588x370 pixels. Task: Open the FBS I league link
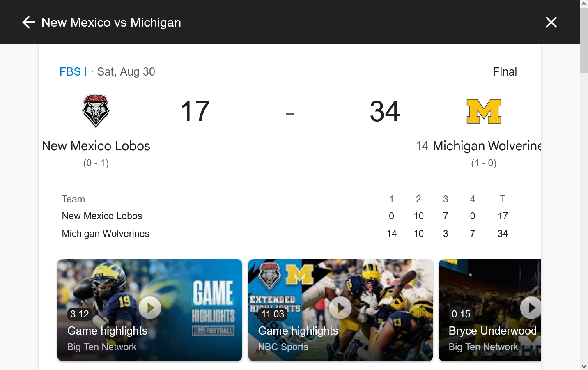pos(73,71)
